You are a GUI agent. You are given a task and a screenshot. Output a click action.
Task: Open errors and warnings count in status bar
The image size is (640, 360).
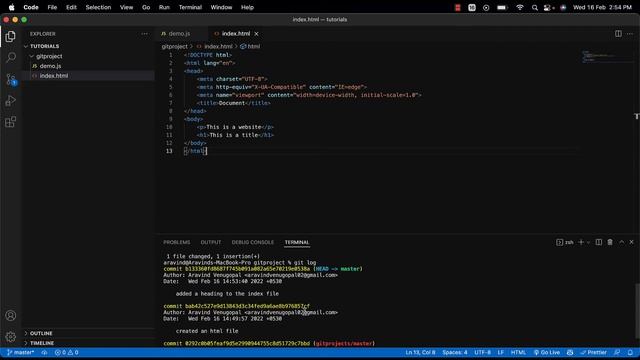(x=67, y=352)
